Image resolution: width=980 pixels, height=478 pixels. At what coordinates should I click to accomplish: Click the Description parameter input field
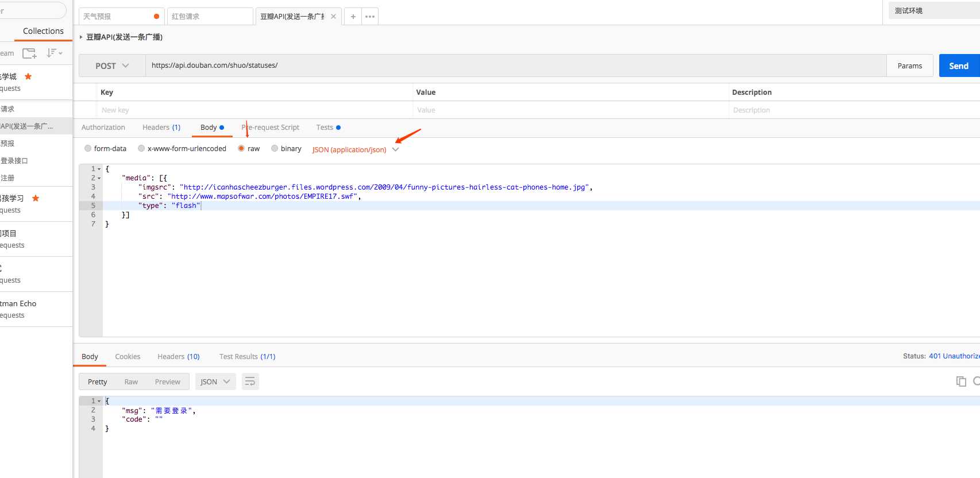(855, 110)
